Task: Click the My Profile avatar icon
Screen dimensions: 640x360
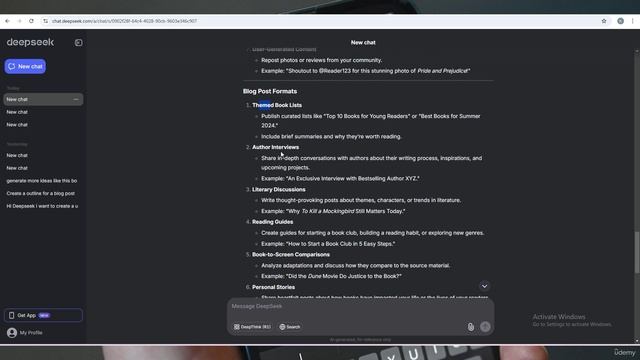Action: point(12,333)
